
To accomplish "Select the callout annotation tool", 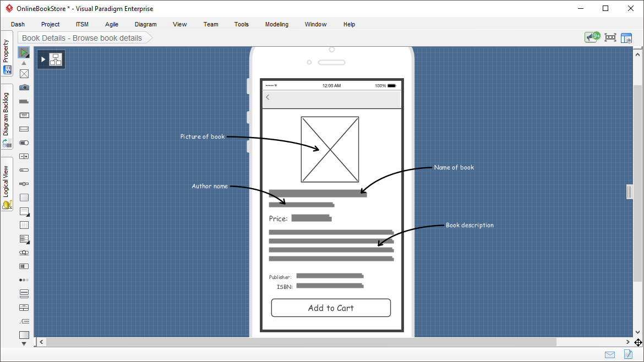I will 24,321.
